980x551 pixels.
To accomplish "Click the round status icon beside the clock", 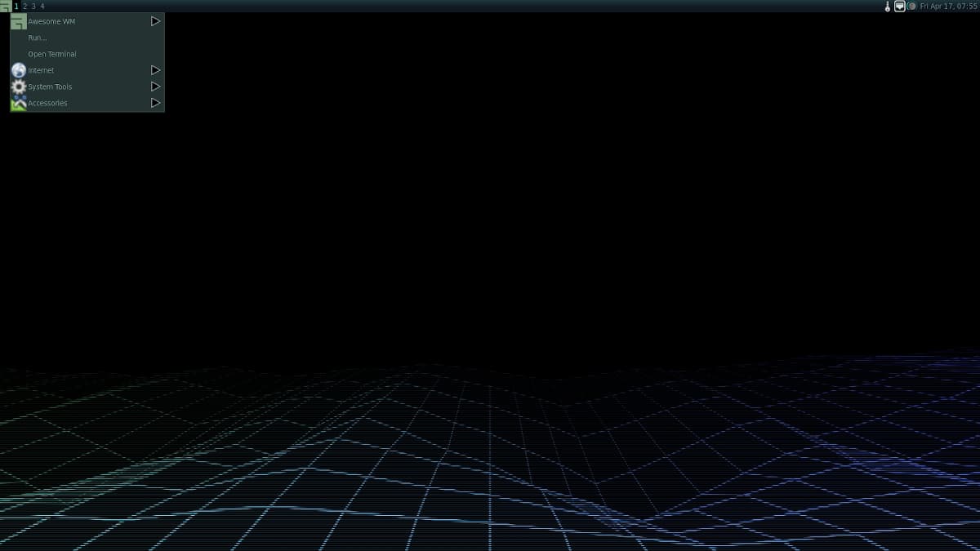I will point(911,6).
